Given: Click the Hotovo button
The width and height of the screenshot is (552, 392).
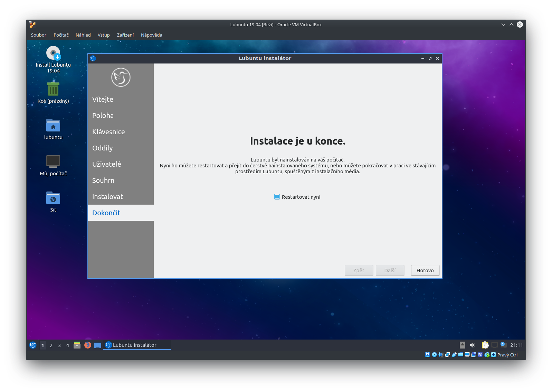Looking at the screenshot, I should pyautogui.click(x=425, y=271).
